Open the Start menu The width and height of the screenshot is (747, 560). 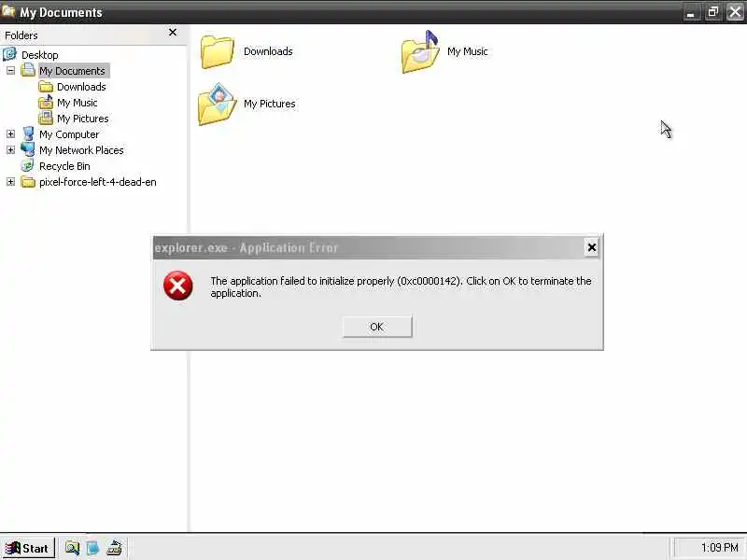(28, 548)
